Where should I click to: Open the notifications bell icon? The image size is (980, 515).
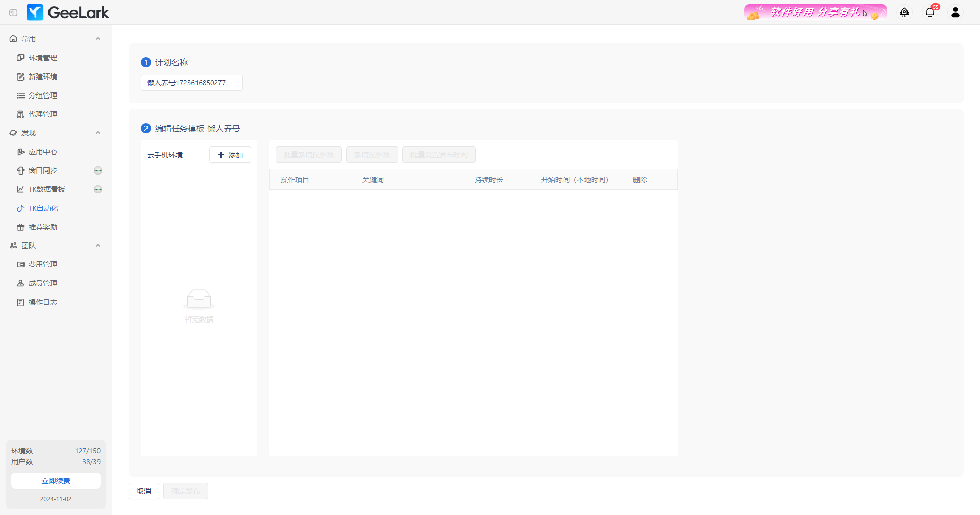(x=929, y=13)
